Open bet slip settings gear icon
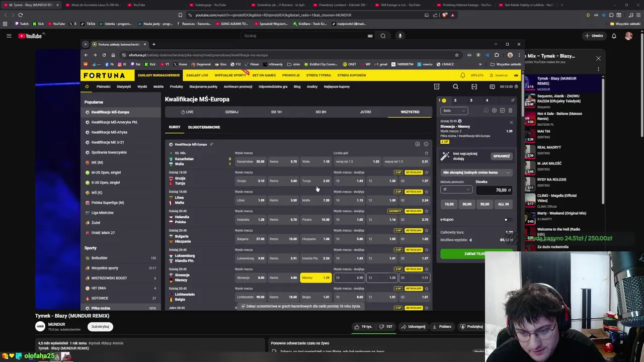 point(494,111)
